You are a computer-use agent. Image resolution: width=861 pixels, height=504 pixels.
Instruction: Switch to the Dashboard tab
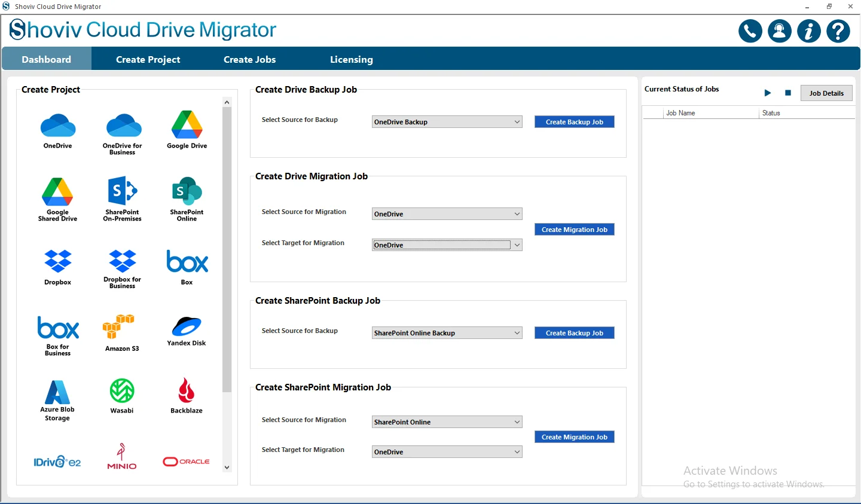coord(47,59)
